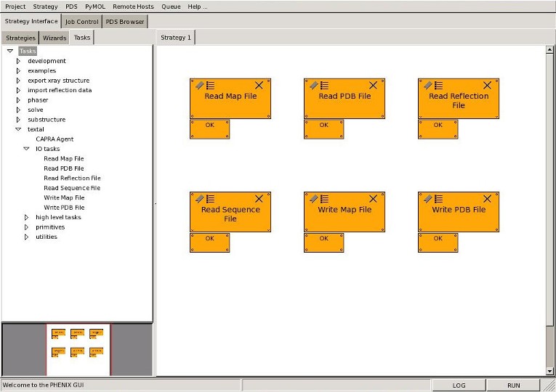The width and height of the screenshot is (556, 392).
Task: Click the list icon on Write Map File node
Action: pos(324,198)
